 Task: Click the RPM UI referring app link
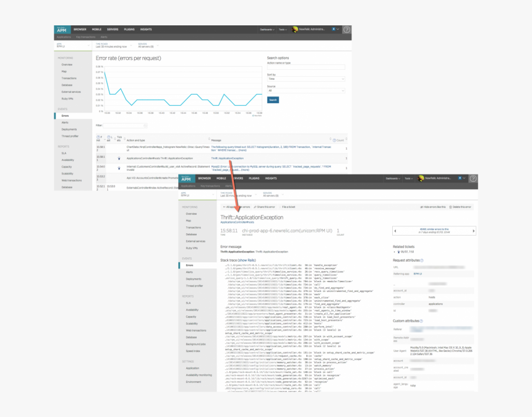pos(418,274)
